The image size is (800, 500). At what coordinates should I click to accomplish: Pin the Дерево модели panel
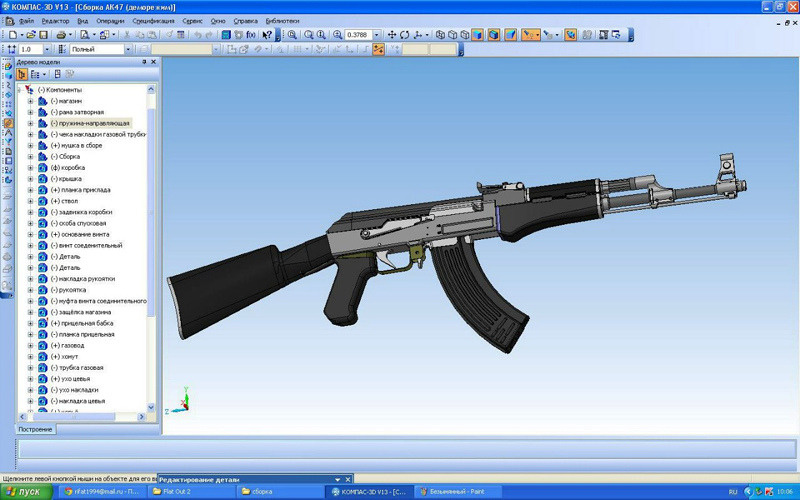click(x=144, y=62)
